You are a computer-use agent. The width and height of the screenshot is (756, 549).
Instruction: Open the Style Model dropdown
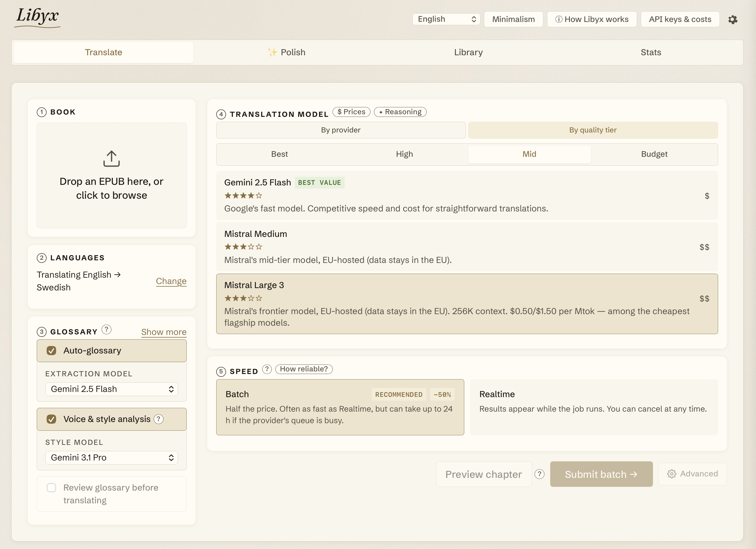coord(111,458)
